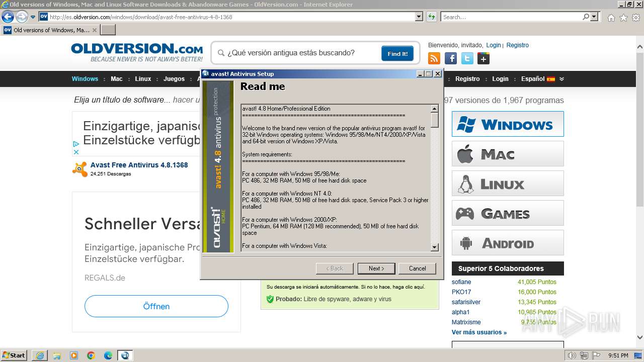Click the volume speaker tray icon
This screenshot has height=362, width=644.
572,355
